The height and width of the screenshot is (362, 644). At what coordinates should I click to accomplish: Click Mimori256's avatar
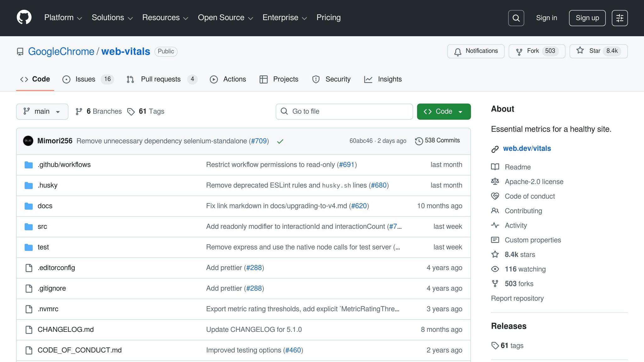pos(28,141)
